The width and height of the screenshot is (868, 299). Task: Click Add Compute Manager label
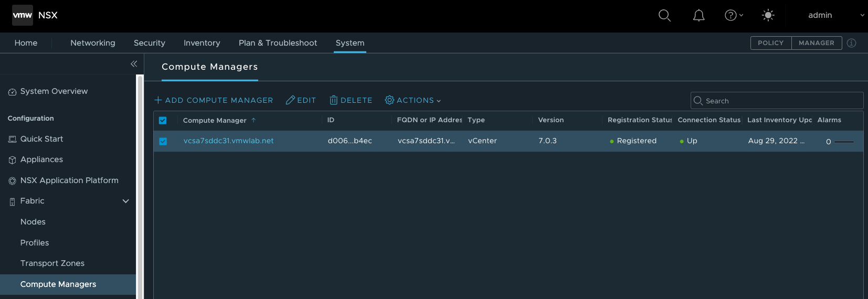tap(219, 100)
